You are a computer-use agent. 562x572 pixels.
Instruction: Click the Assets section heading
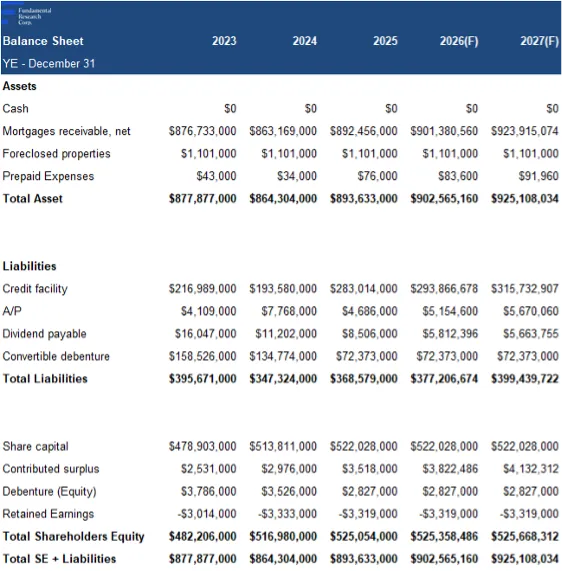pos(19,86)
